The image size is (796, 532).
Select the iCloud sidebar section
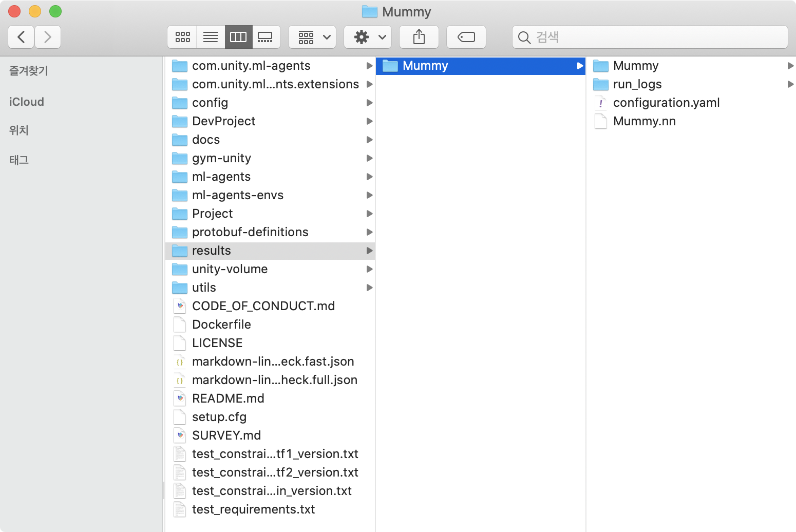[x=27, y=102]
